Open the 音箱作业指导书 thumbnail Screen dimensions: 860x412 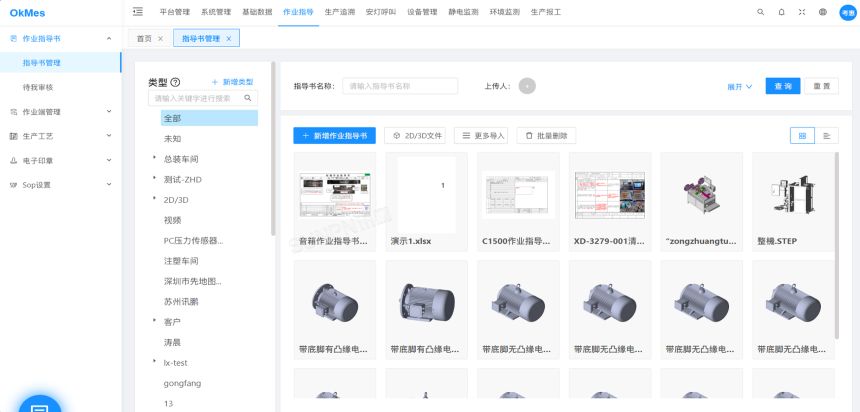coord(335,193)
